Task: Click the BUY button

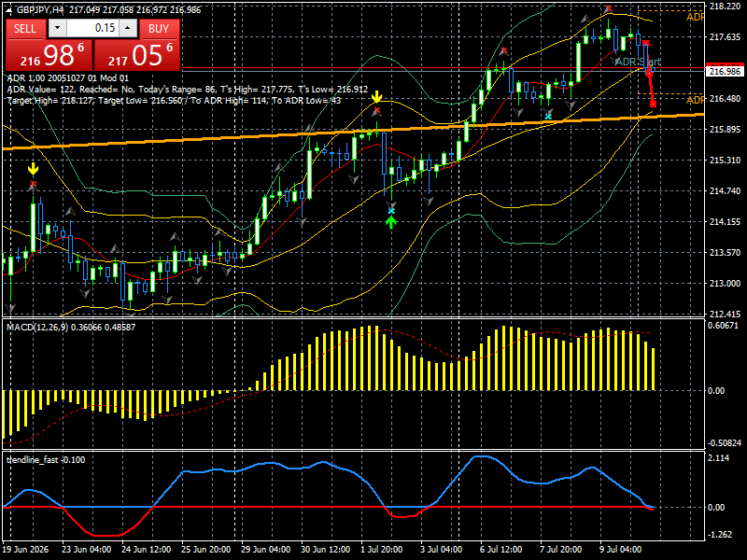Action: point(159,29)
